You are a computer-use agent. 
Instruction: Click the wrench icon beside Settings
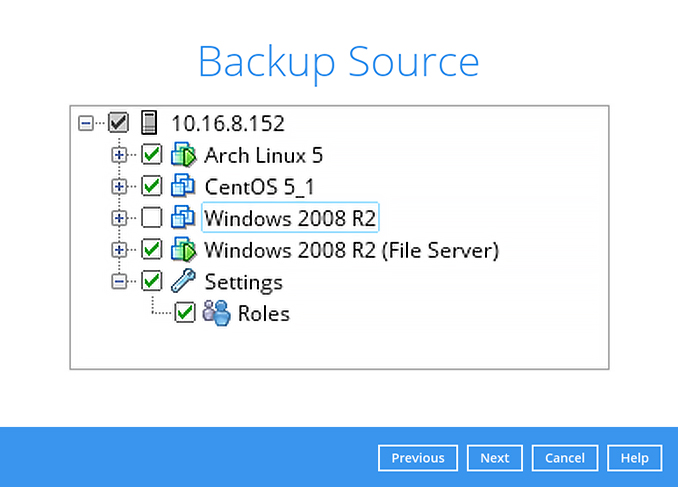183,281
